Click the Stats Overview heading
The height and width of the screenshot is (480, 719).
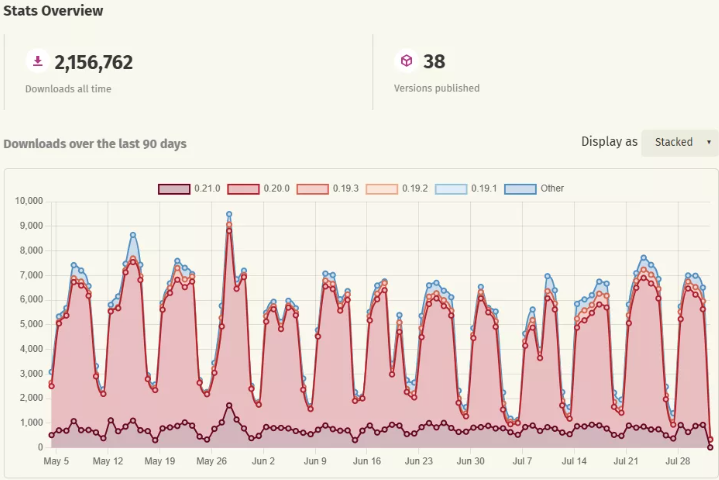click(52, 11)
